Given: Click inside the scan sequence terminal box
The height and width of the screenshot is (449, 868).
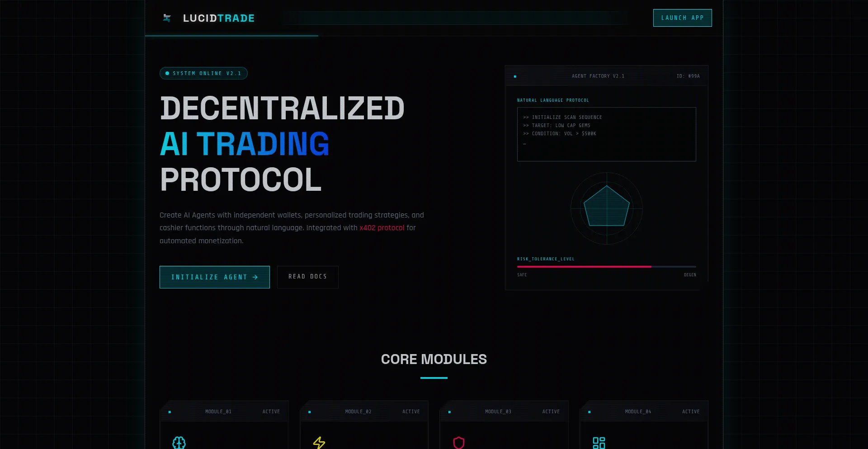Looking at the screenshot, I should click(x=606, y=134).
